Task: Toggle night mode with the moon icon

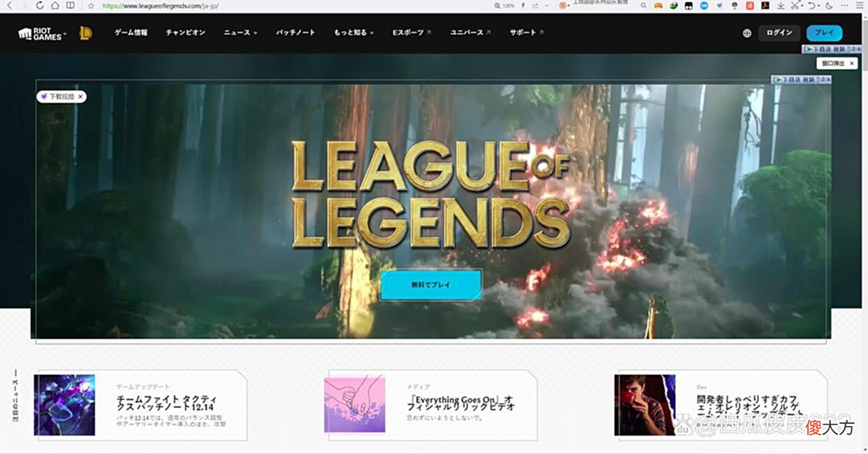Action: pyautogui.click(x=830, y=6)
